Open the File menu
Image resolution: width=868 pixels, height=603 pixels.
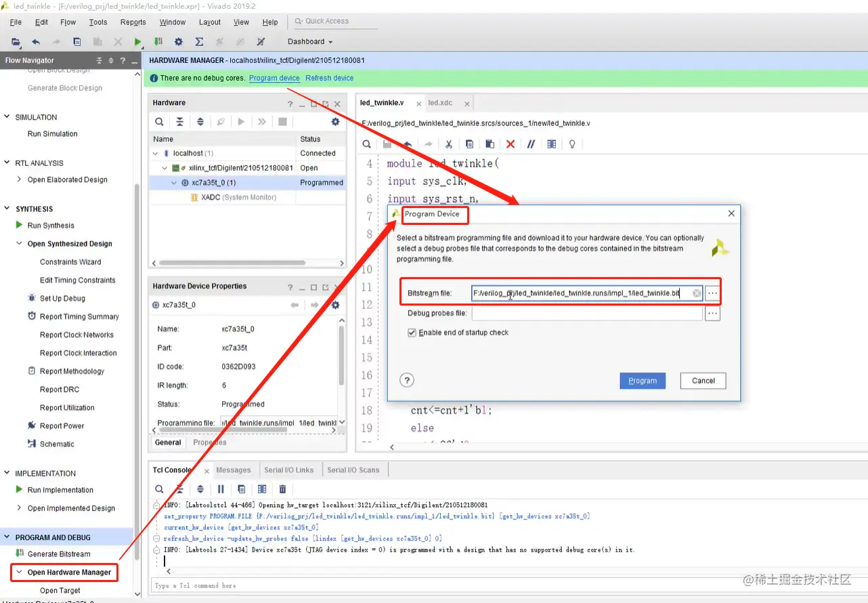point(16,22)
